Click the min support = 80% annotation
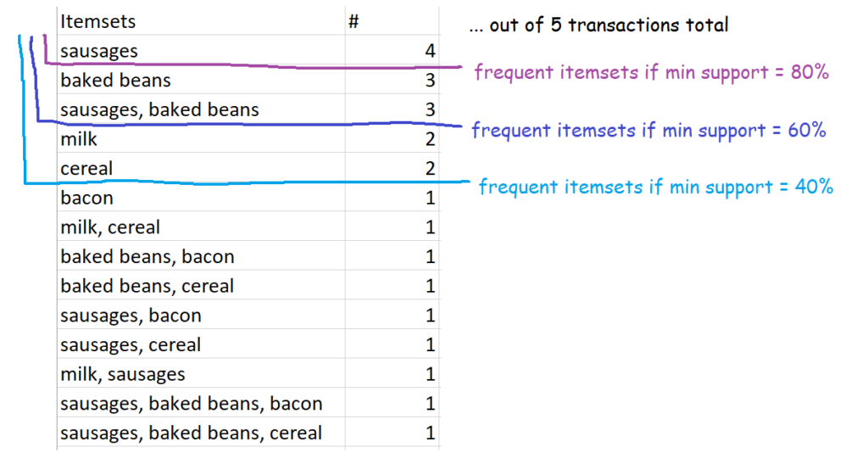This screenshot has height=453, width=868. pyautogui.click(x=652, y=73)
